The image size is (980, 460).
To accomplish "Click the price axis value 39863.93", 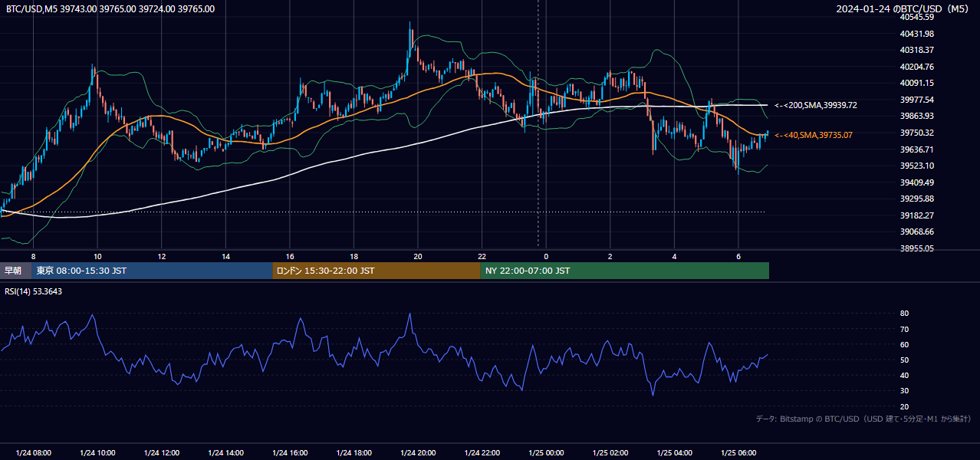I will click(x=916, y=116).
